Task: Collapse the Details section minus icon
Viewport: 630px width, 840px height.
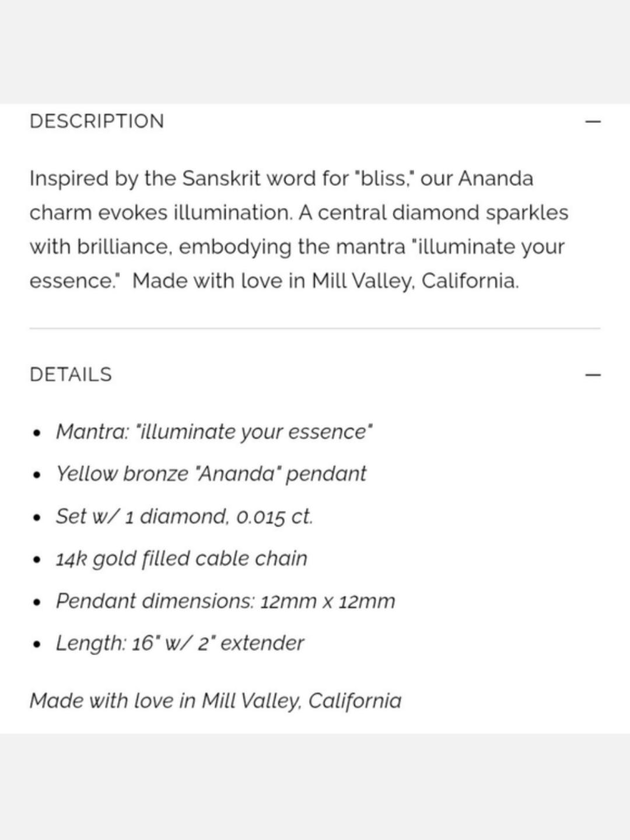Action: [x=593, y=374]
